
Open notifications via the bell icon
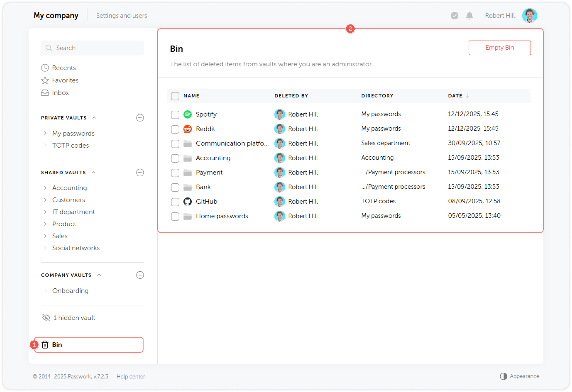click(469, 16)
